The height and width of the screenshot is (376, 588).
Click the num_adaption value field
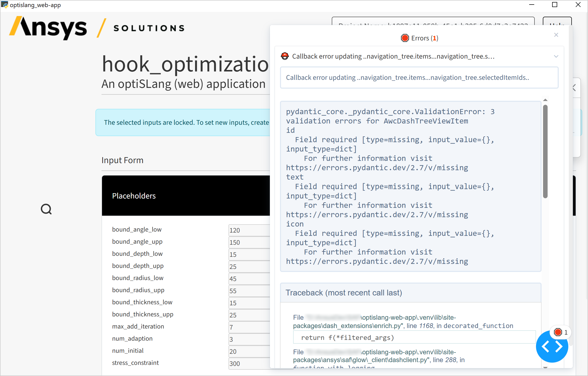pos(249,339)
